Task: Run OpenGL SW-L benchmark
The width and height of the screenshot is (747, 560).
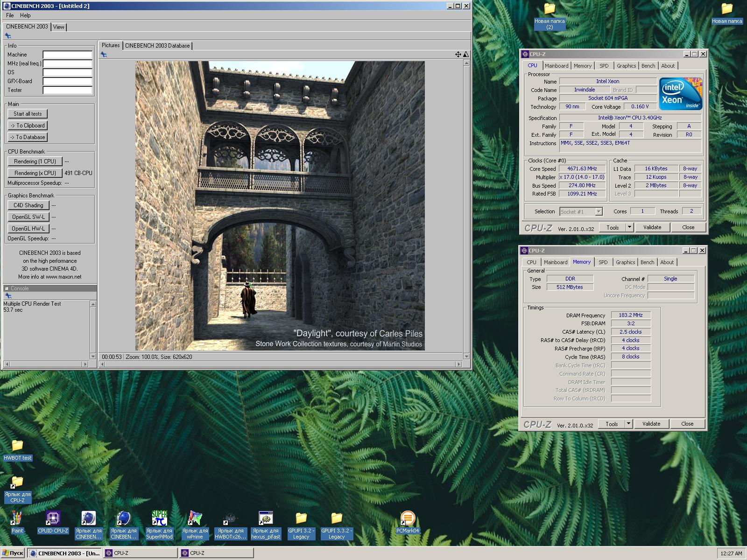Action: 28,217
